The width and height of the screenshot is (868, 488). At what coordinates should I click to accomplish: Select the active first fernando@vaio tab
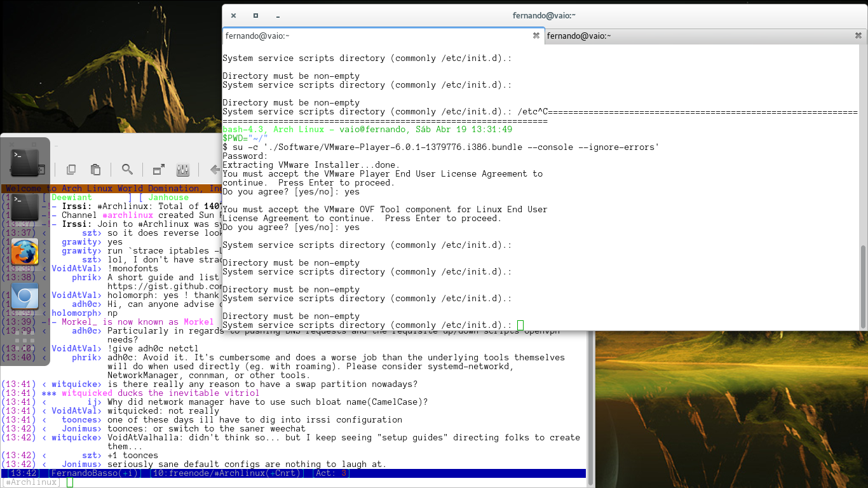[383, 36]
